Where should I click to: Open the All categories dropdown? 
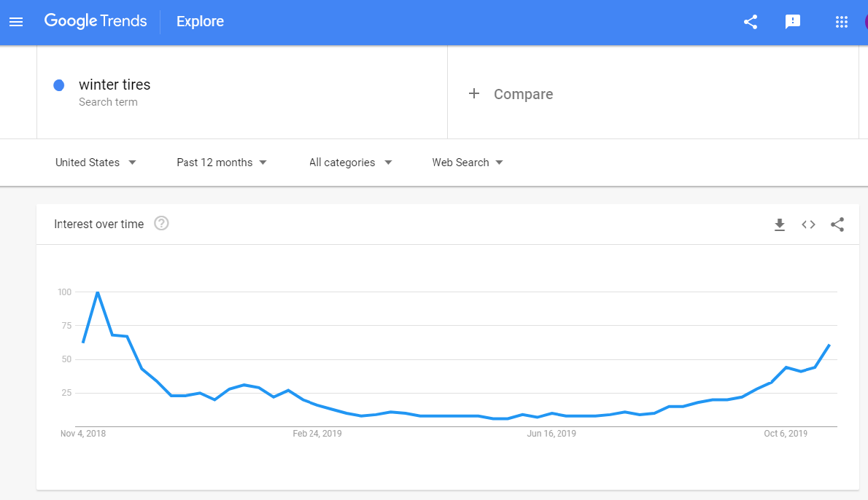[x=349, y=162]
